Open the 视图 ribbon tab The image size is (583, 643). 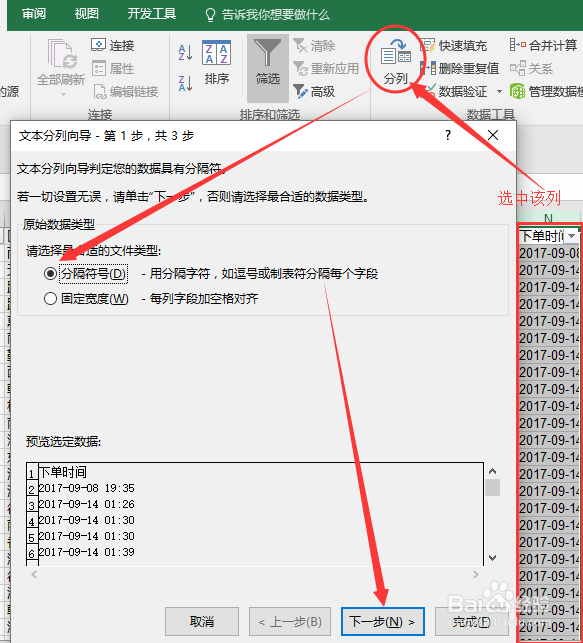coord(87,14)
